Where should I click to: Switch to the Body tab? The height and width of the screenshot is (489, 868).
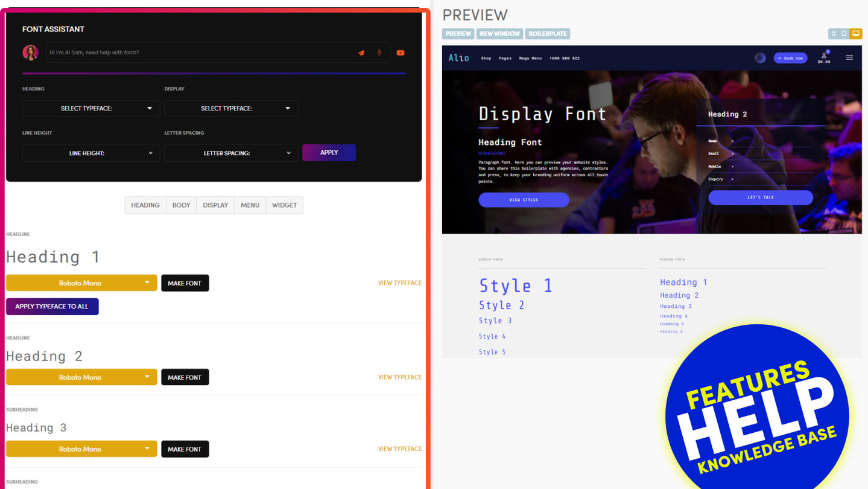181,205
